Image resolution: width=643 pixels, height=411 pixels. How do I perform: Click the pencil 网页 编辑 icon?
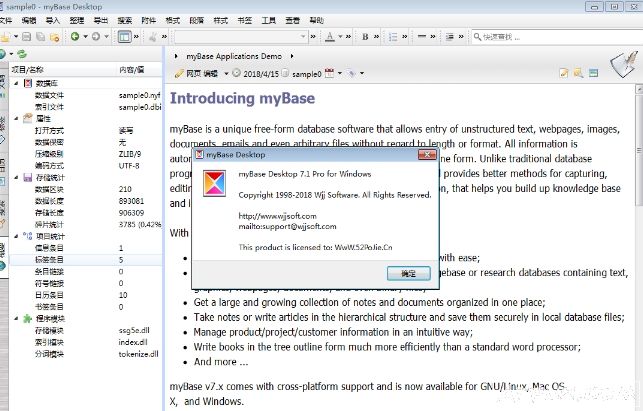(179, 73)
